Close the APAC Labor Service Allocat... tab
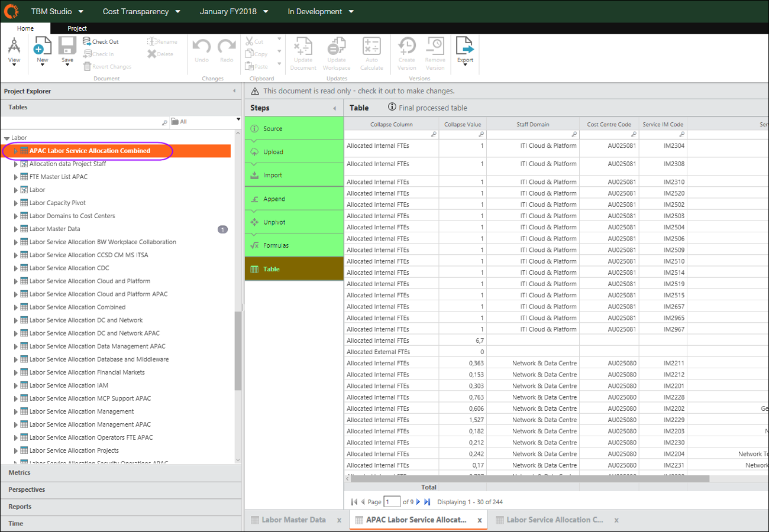Screen dimensions: 769x532 480,520
